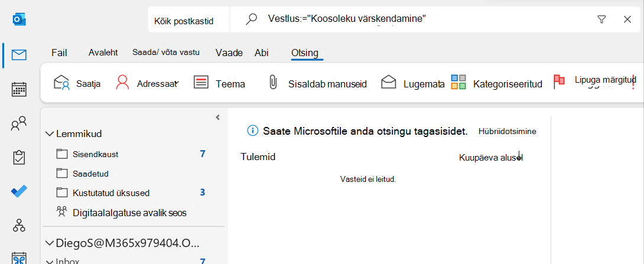Click the search magnifier icon
Viewport: 644px width, 264px height.
[251, 19]
